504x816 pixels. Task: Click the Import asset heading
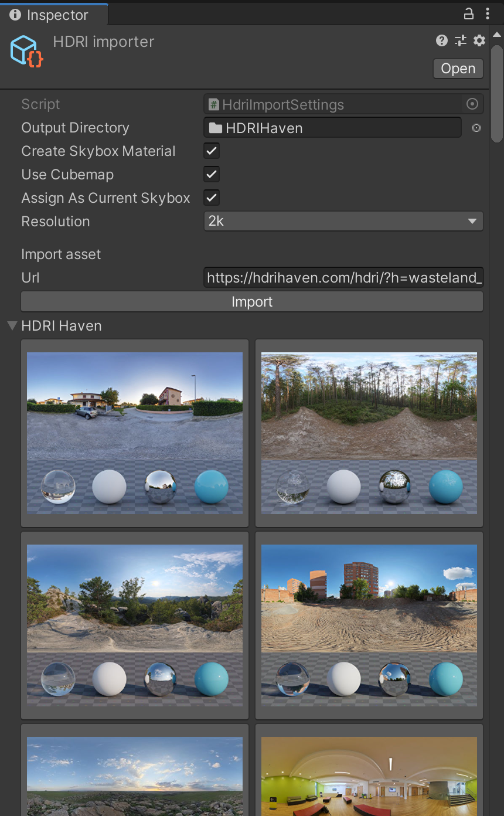point(61,254)
